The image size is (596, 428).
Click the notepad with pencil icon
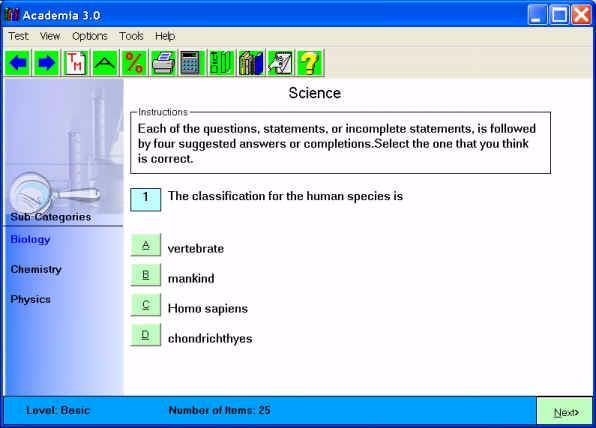tap(280, 63)
